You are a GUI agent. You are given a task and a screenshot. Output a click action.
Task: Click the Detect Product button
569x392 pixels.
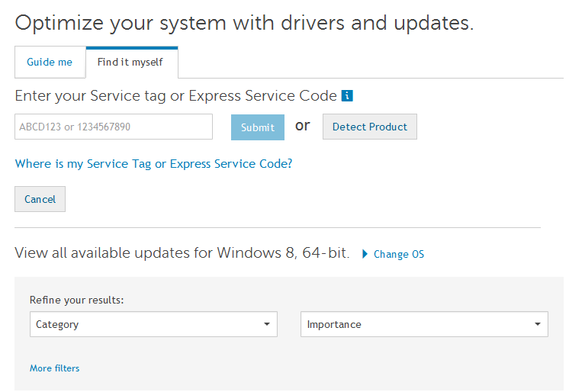coord(370,127)
